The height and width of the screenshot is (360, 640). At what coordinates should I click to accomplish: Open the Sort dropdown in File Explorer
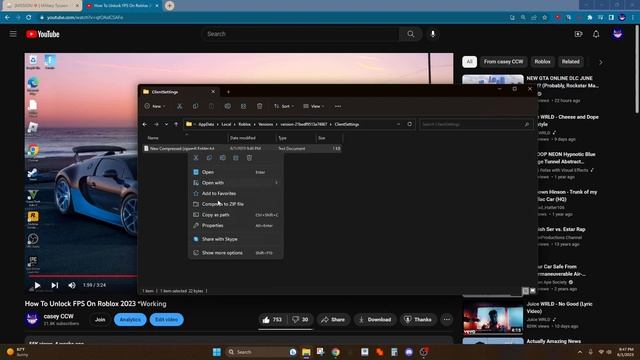click(x=284, y=106)
